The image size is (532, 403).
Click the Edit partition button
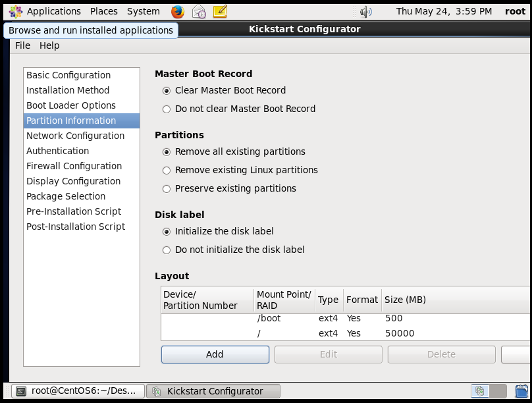pyautogui.click(x=329, y=354)
